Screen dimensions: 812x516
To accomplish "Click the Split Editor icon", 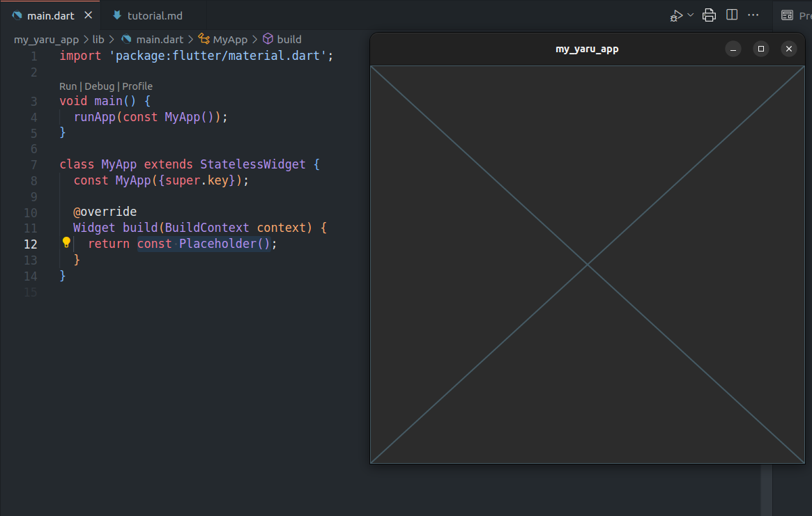I will click(732, 15).
